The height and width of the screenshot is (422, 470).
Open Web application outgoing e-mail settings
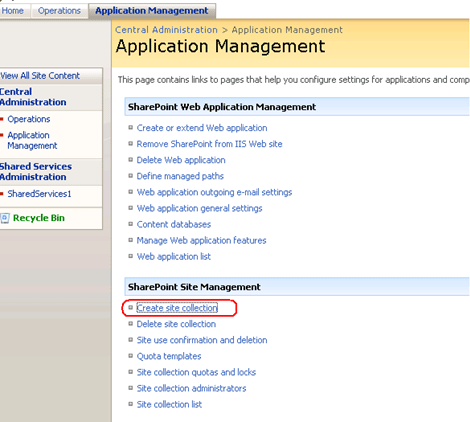coord(214,192)
